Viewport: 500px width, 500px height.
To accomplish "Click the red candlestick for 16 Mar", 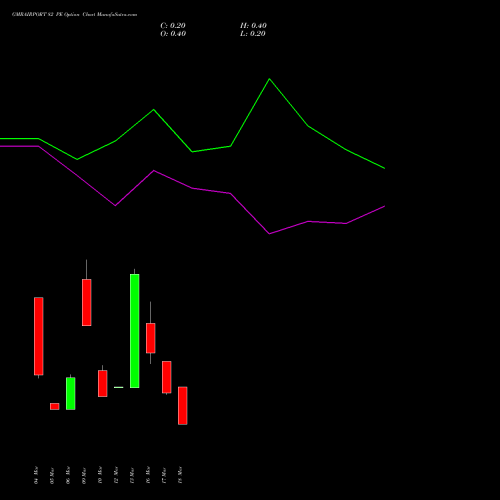I will pos(151,338).
